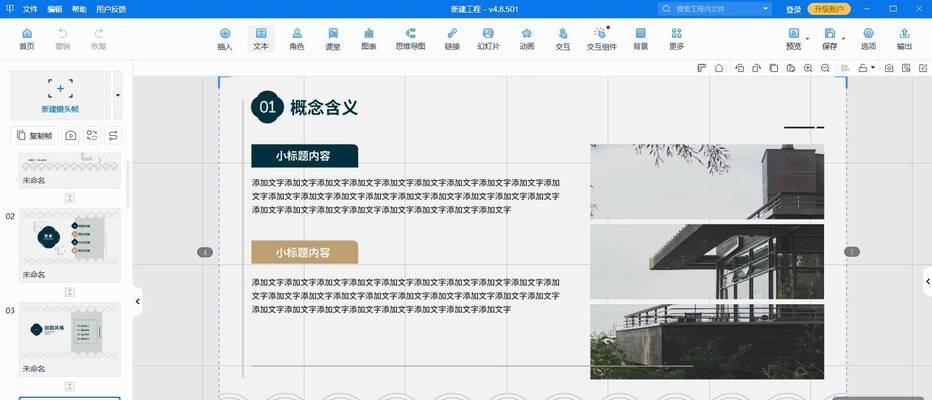This screenshot has height=400, width=932.
Task: Open the 背景 background settings
Action: pos(640,39)
